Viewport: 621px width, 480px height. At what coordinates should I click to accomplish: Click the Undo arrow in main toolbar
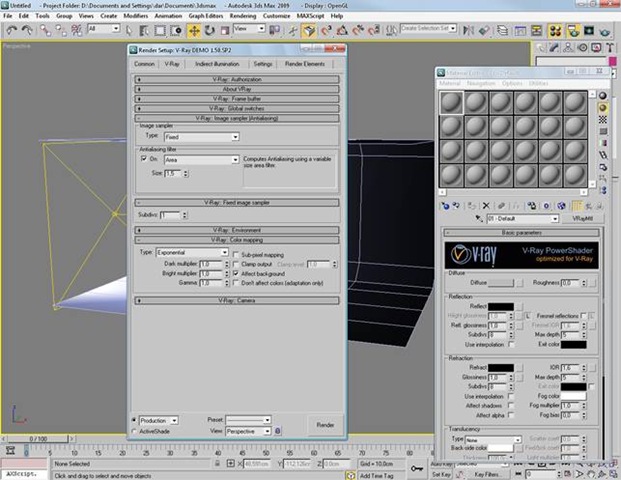[x=10, y=30]
